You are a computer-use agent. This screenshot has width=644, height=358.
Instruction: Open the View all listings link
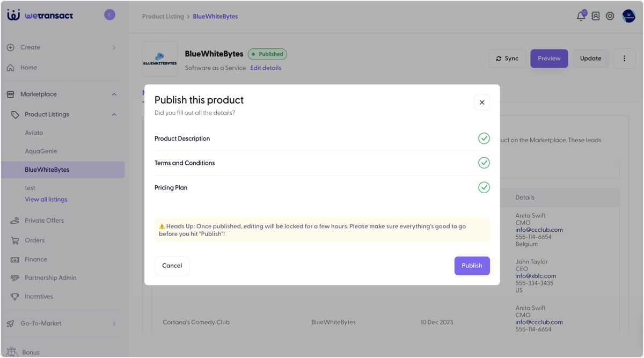pyautogui.click(x=46, y=199)
